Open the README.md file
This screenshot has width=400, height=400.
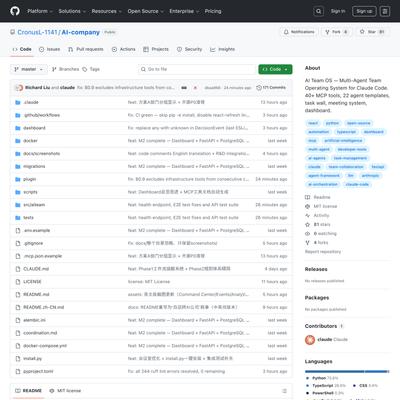point(36,295)
